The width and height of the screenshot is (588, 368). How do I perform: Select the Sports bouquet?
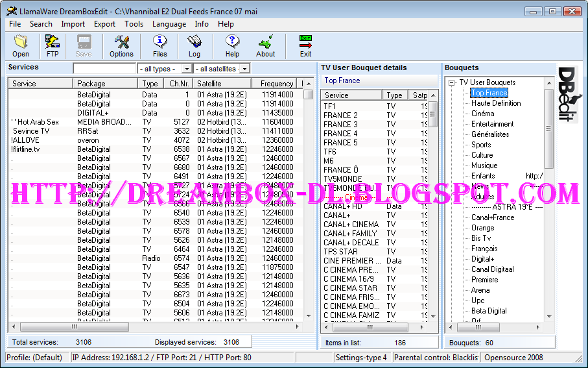click(x=481, y=145)
